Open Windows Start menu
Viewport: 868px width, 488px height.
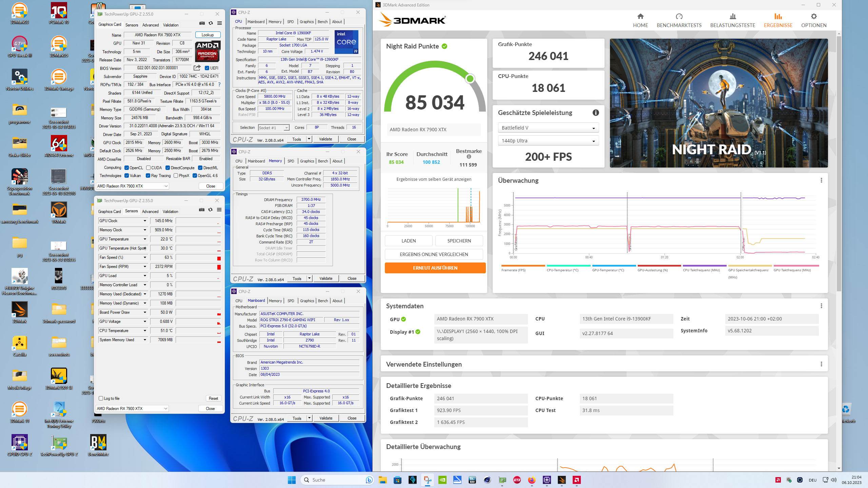pyautogui.click(x=292, y=480)
